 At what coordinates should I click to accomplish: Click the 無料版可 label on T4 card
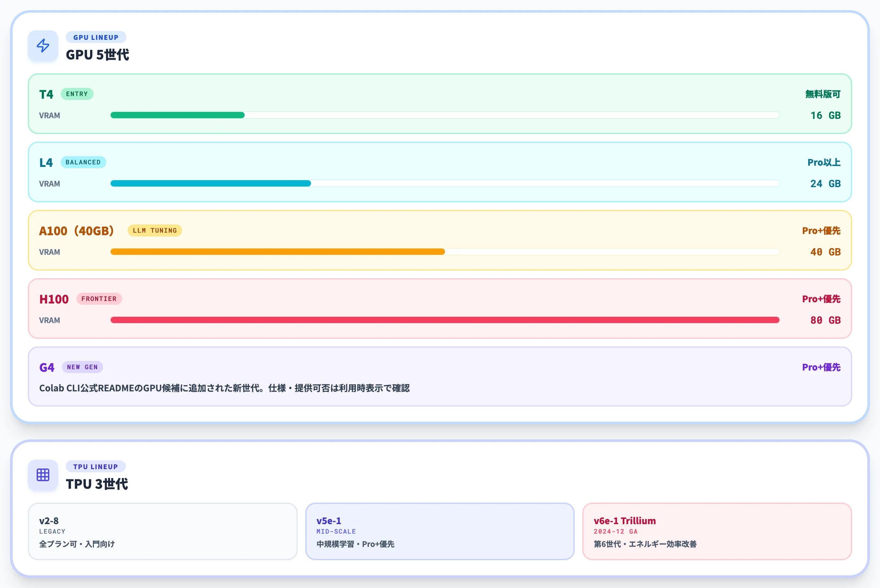point(823,94)
